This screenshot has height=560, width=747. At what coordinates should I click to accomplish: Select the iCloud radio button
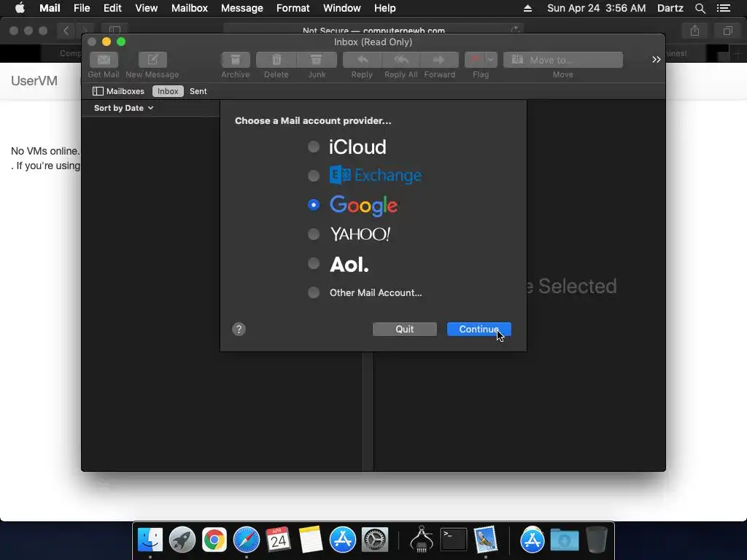[314, 147]
